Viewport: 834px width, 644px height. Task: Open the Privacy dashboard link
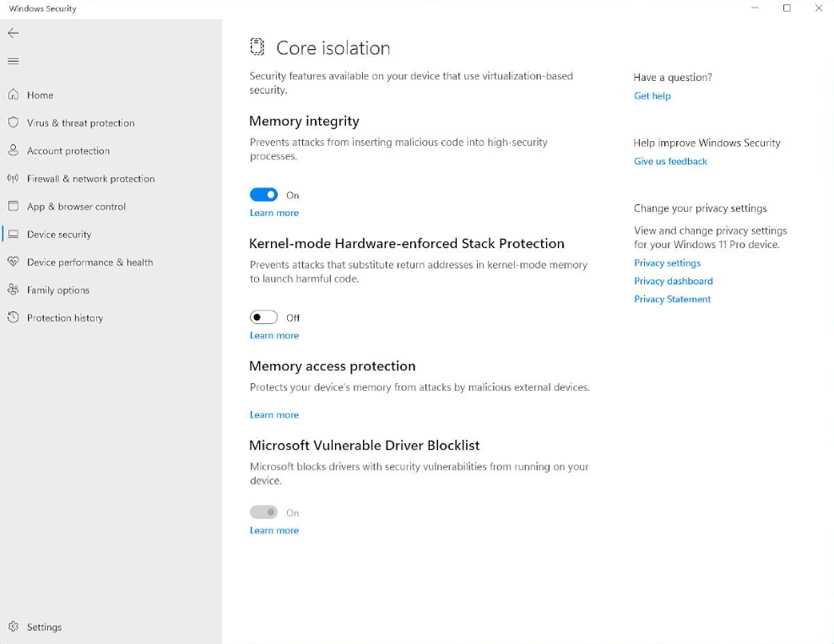674,281
